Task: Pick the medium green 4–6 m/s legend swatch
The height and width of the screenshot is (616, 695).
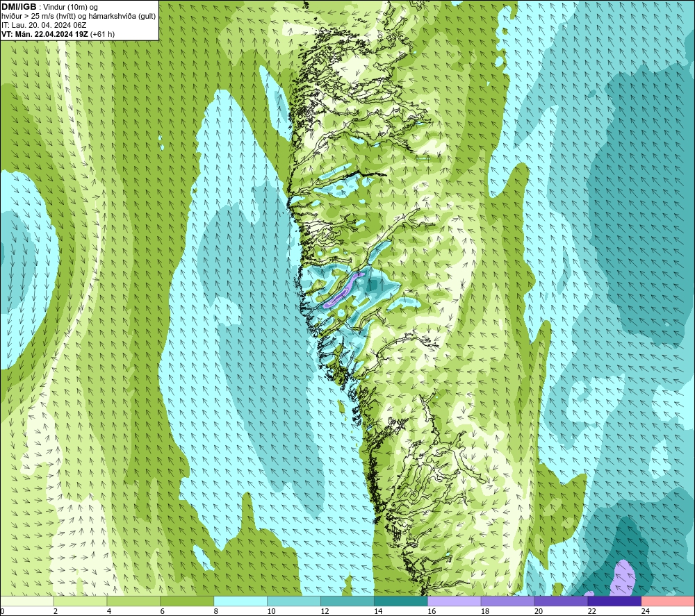Action: coord(133,601)
